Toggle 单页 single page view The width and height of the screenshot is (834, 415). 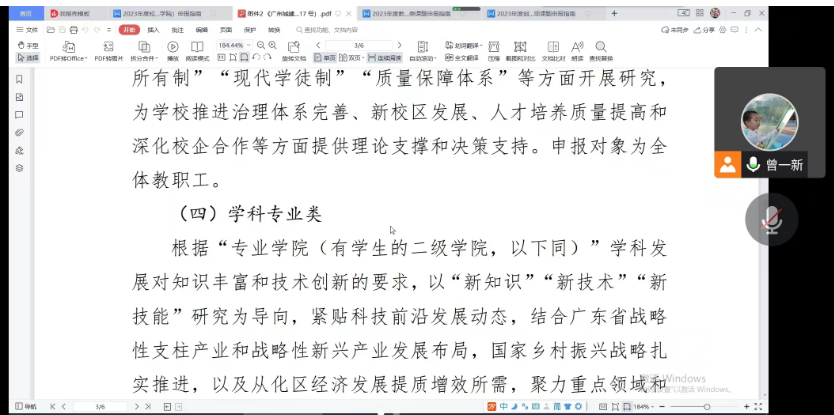(324, 58)
